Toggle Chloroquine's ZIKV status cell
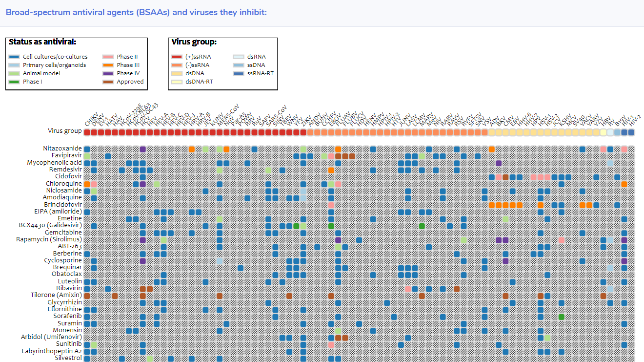The image size is (644, 362). (302, 183)
